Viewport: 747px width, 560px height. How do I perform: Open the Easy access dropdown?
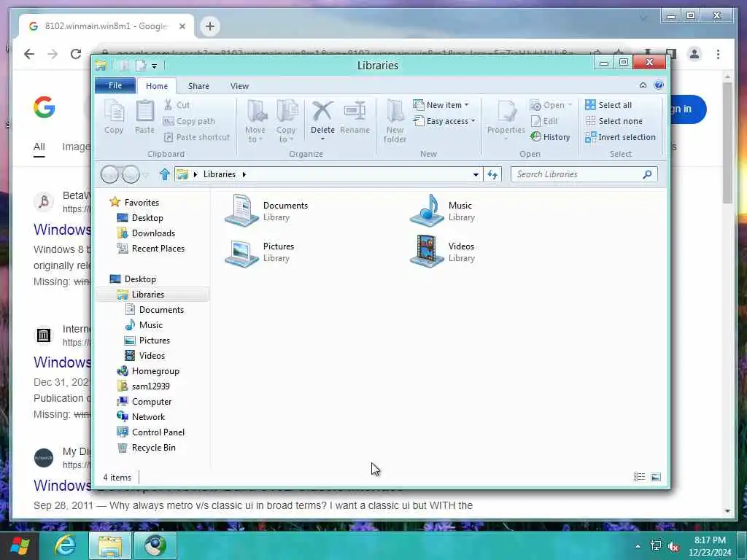tap(444, 121)
